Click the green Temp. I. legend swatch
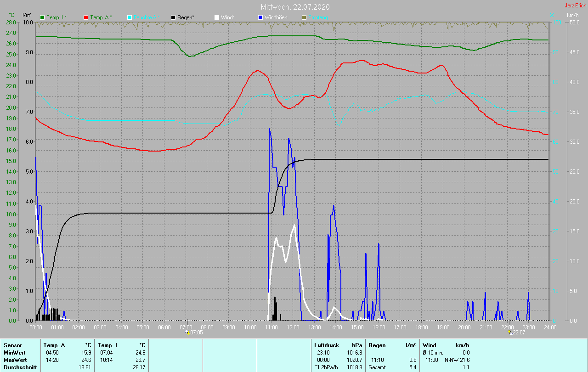588x372 pixels. [x=42, y=17]
